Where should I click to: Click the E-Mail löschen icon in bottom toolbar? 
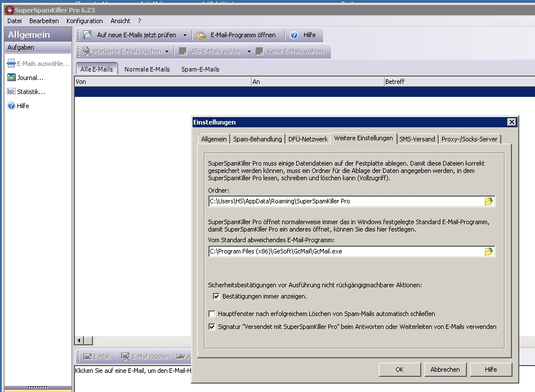126,357
